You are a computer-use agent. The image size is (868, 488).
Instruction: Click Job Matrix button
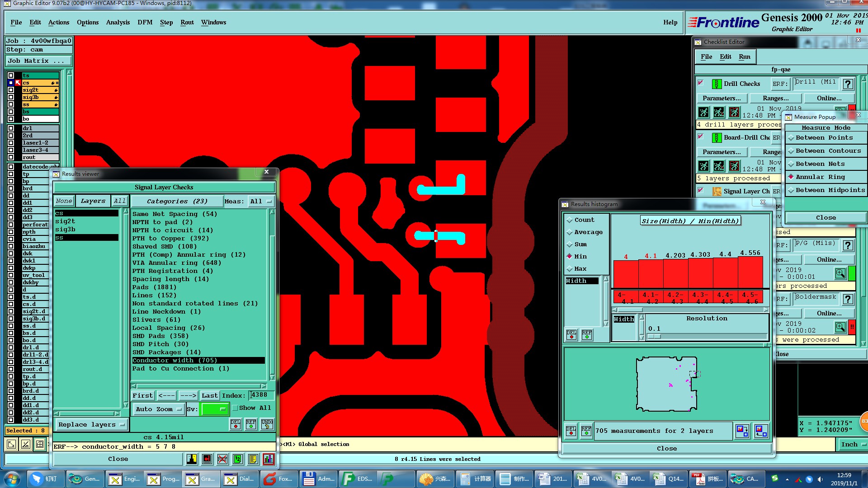(38, 61)
